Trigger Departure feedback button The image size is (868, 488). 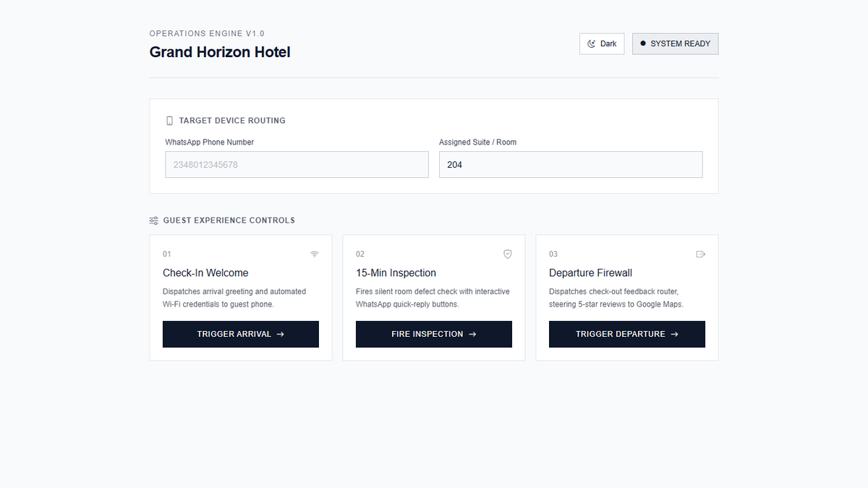point(627,334)
